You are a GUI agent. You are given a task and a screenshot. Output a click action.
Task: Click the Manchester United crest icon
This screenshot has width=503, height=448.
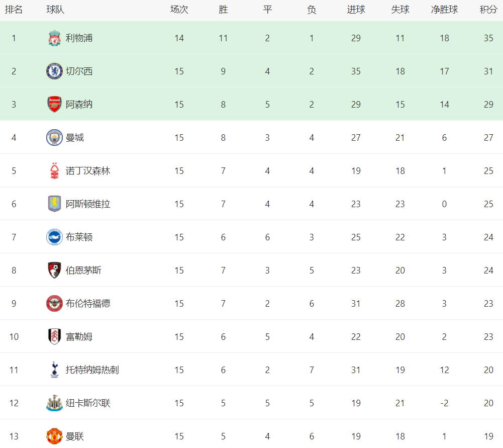(x=55, y=436)
